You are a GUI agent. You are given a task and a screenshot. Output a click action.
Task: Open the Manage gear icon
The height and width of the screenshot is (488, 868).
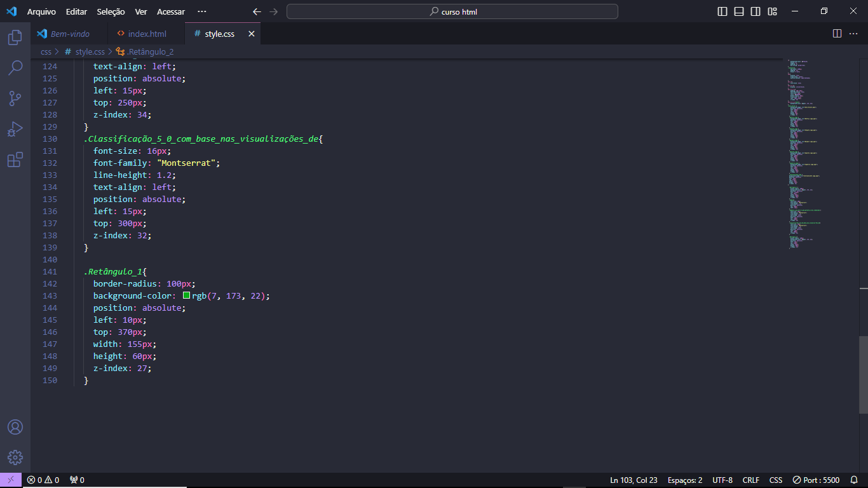point(15,457)
